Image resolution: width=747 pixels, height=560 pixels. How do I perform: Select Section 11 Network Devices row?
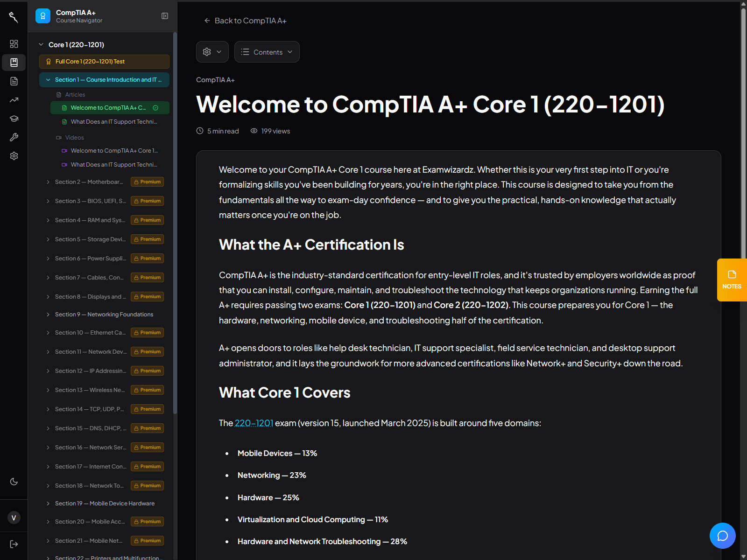pos(104,352)
